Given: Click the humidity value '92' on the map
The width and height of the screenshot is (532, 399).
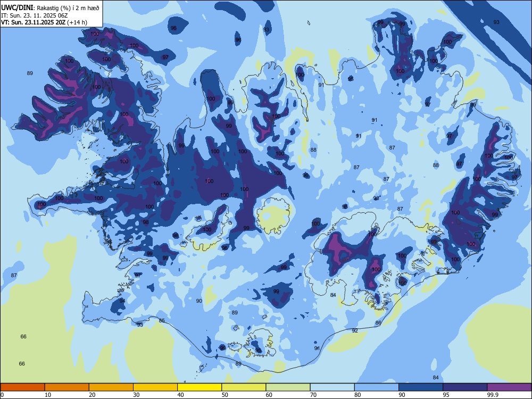Looking at the screenshot, I should click(355, 330).
